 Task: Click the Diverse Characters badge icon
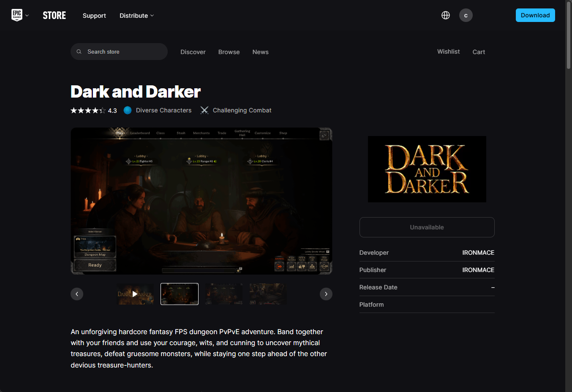point(128,110)
